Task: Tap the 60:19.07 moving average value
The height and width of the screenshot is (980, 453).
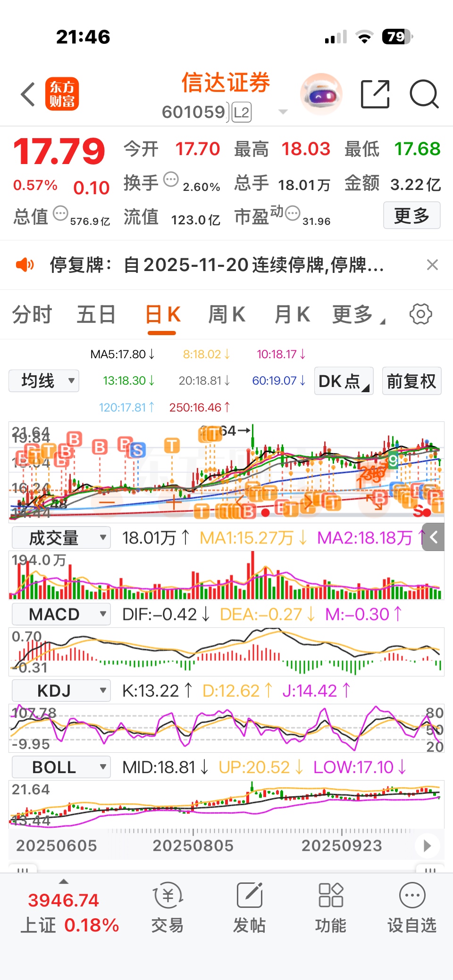Action: [x=279, y=380]
